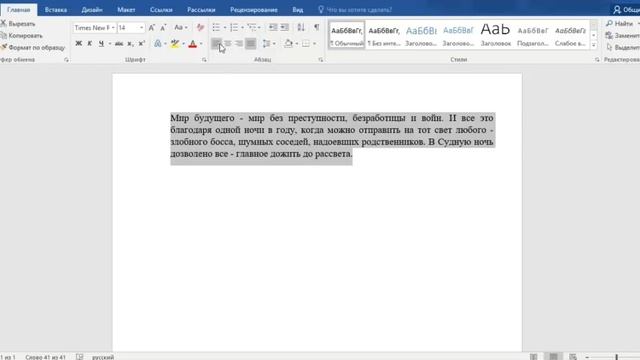Viewport: 640px width, 360px height.
Task: Toggle bold formatting (Ж)
Action: point(78,43)
